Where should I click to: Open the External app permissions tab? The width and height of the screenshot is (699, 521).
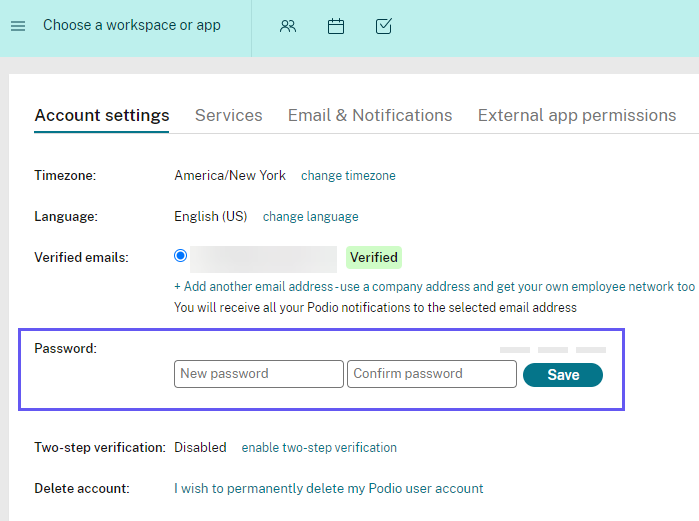(x=577, y=115)
